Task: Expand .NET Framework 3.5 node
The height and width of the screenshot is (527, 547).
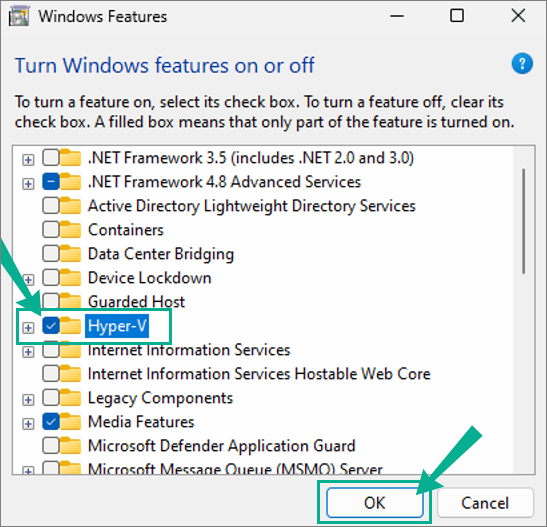Action: point(28,160)
